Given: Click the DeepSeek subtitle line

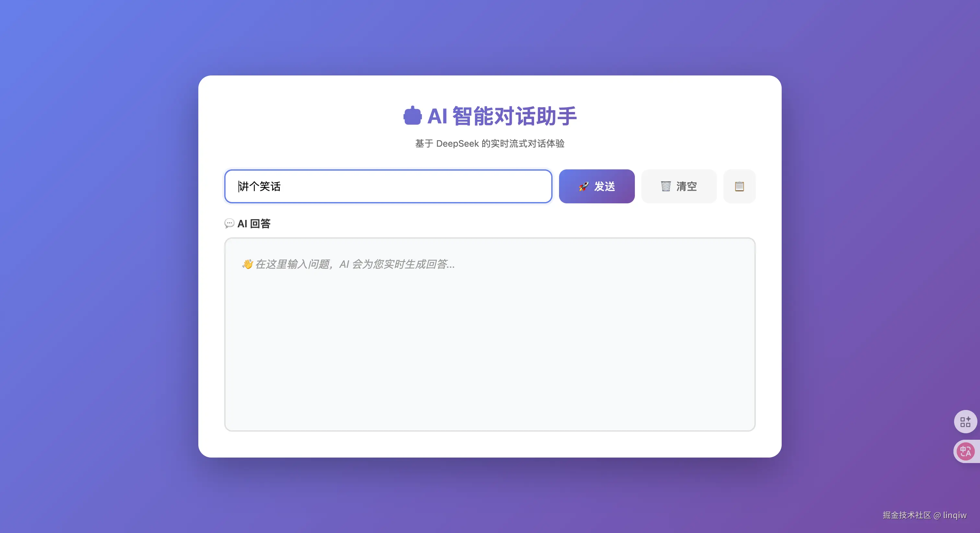Looking at the screenshot, I should 490,144.
